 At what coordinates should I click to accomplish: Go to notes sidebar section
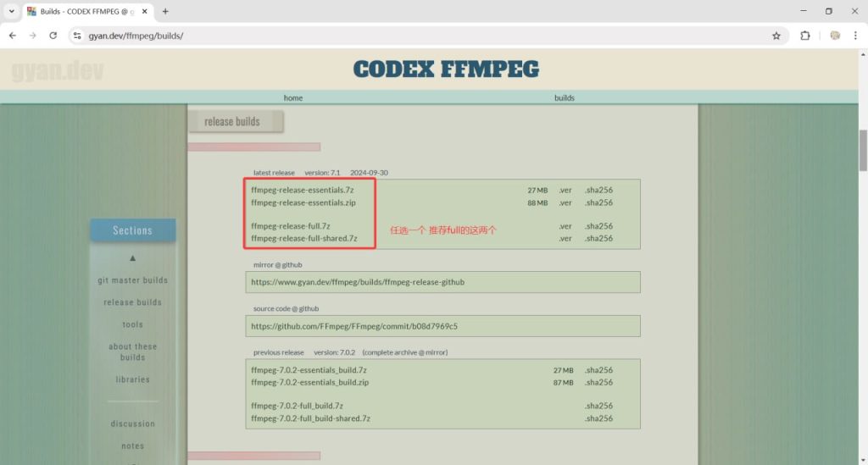[x=133, y=446]
